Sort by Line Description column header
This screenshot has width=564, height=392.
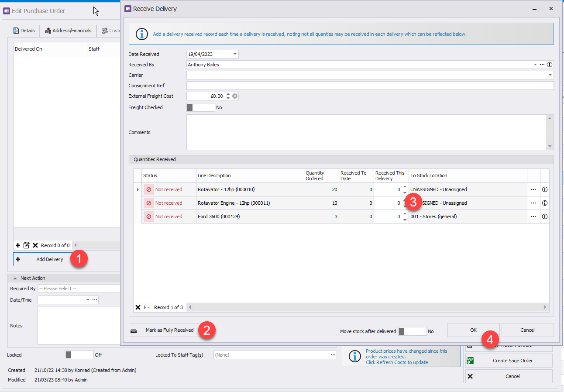[250, 175]
